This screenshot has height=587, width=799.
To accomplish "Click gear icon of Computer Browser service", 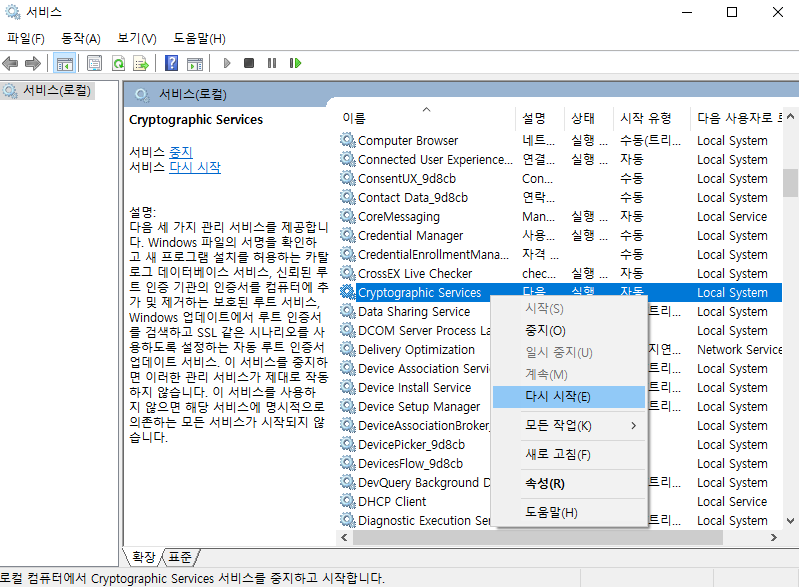I will point(348,140).
